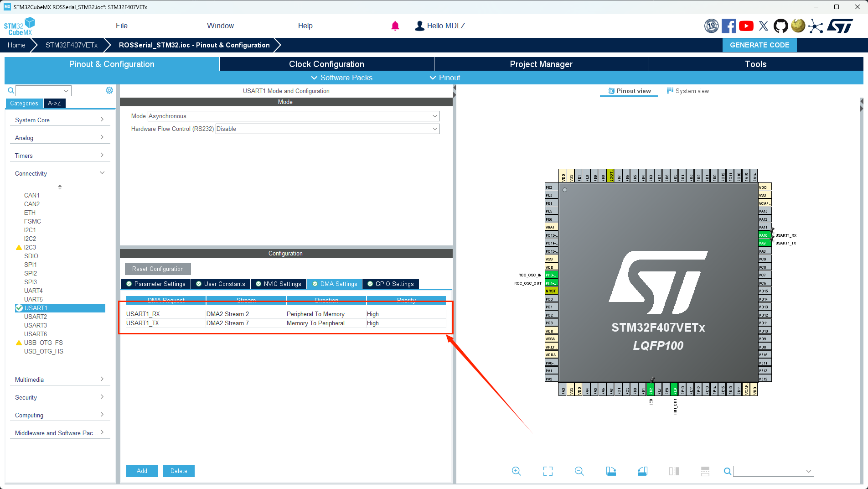The image size is (868, 489).
Task: Click the ST logo at top right
Action: [840, 26]
